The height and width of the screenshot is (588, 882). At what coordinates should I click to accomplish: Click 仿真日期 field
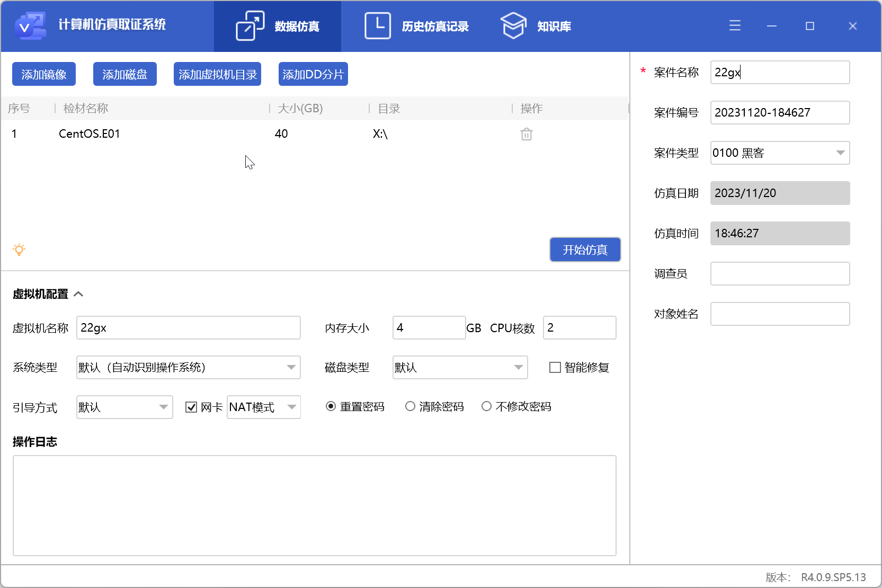click(780, 193)
